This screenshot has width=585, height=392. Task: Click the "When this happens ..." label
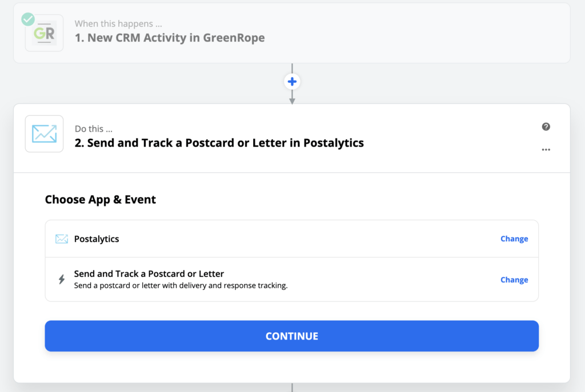click(x=118, y=24)
